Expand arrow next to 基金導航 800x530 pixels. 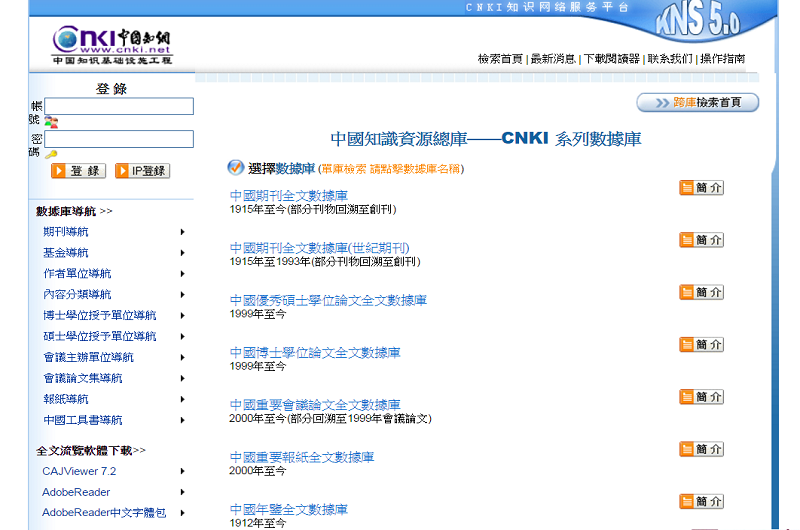(182, 253)
